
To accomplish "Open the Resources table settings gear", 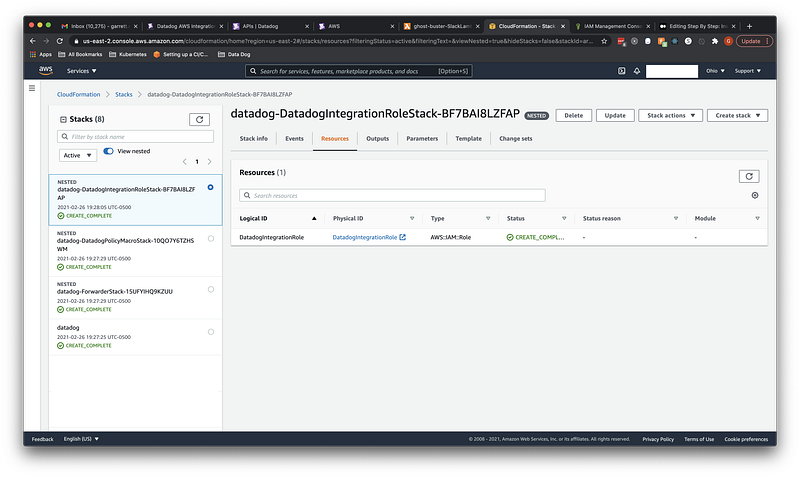I will pos(755,195).
